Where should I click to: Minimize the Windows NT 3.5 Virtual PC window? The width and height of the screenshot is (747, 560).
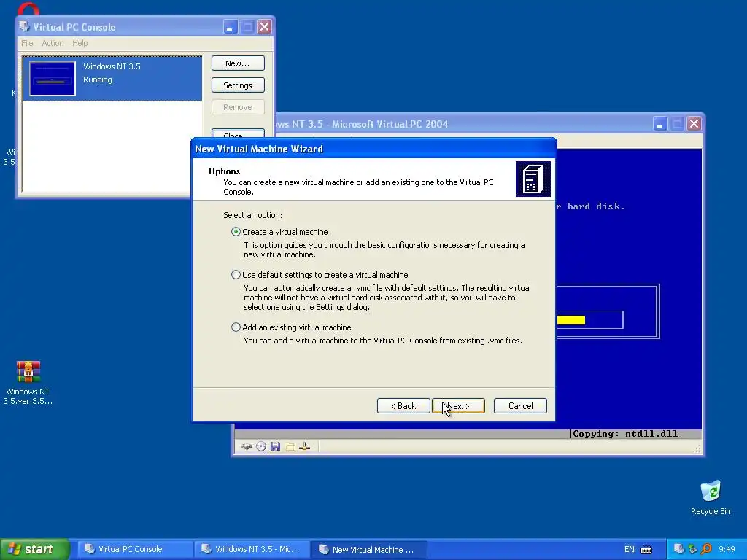[659, 124]
